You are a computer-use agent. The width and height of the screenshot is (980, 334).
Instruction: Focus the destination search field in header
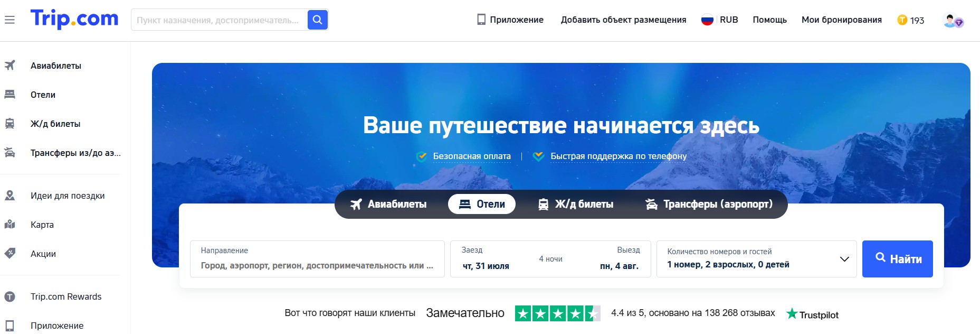coord(219,20)
